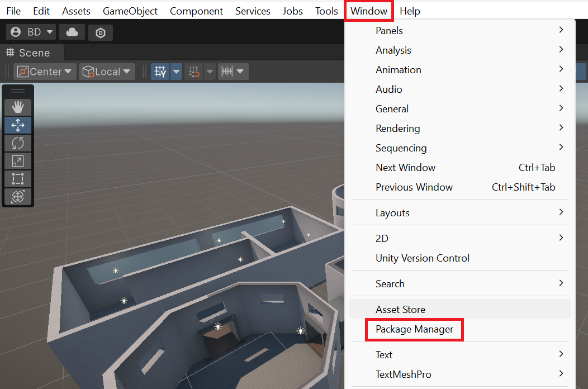Open the Help menu
The width and height of the screenshot is (588, 389).
click(410, 11)
